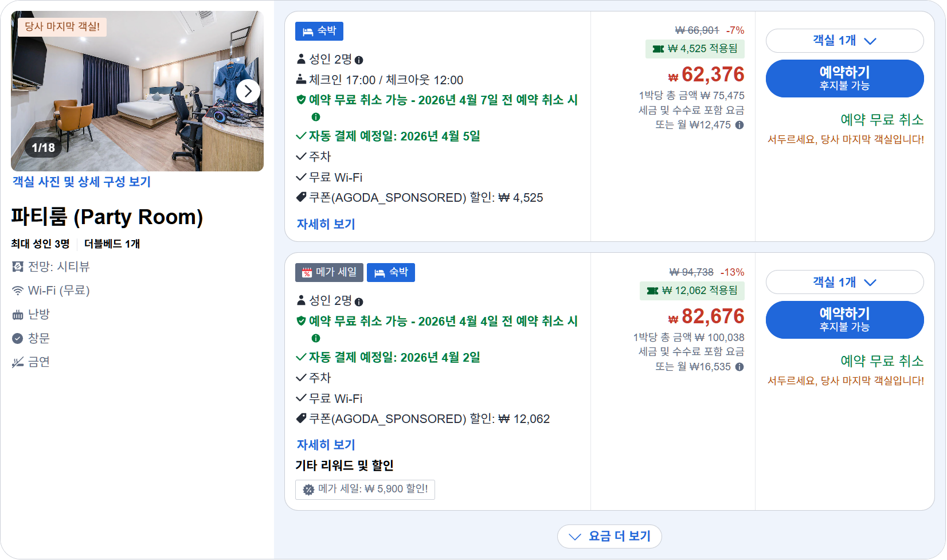947x560 pixels.
Task: Expand the bottom 객실 1개 dropdown
Action: click(x=844, y=282)
